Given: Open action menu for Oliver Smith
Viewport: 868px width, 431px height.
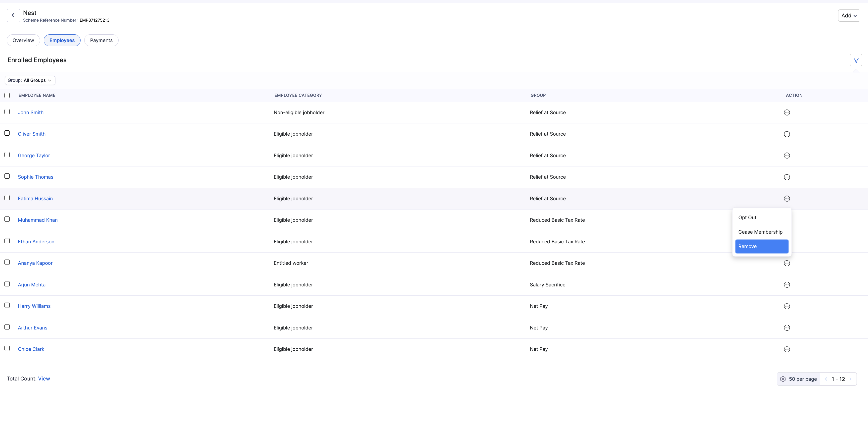Looking at the screenshot, I should (x=787, y=134).
